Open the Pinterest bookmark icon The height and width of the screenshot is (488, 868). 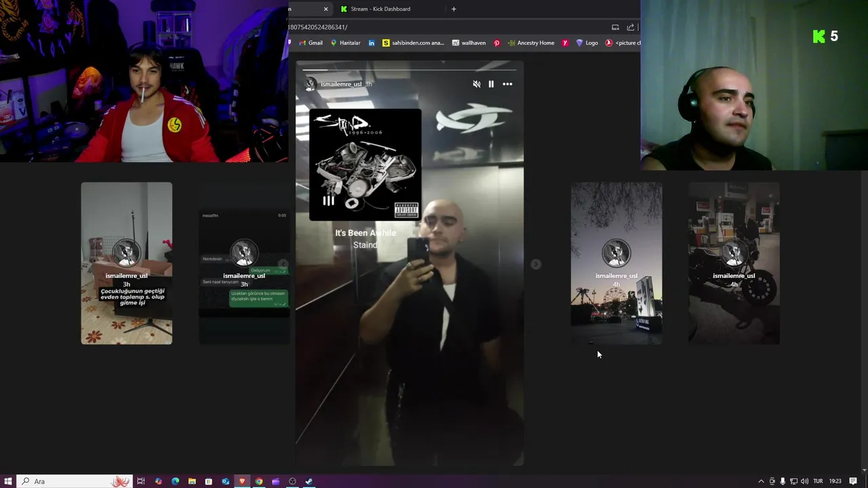point(496,43)
